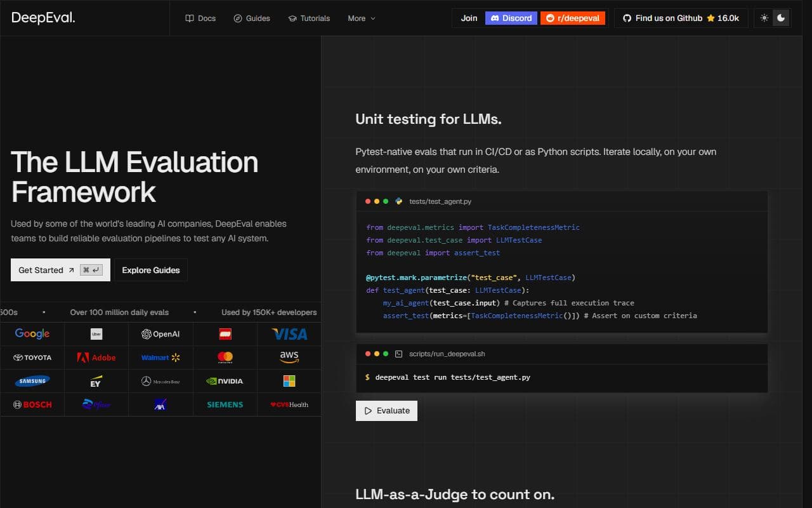The width and height of the screenshot is (812, 508).
Task: Click "LLM-as-a-Judge to count on." heading
Action: (455, 495)
